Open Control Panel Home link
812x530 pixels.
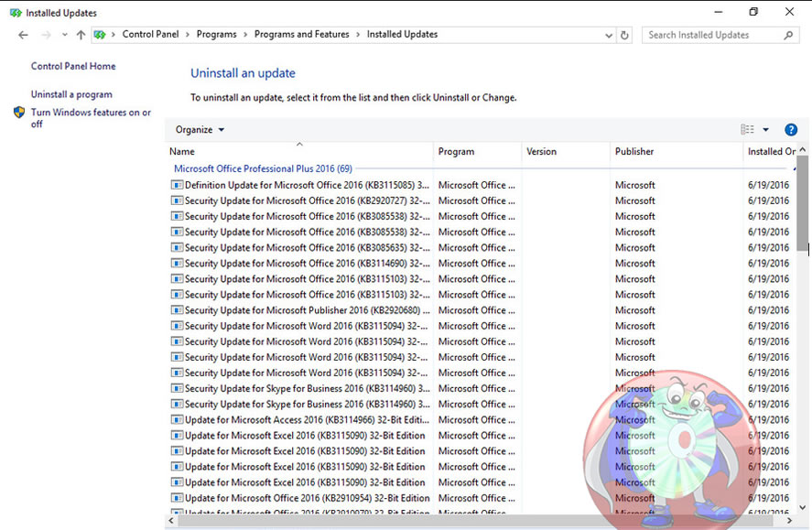coord(73,66)
